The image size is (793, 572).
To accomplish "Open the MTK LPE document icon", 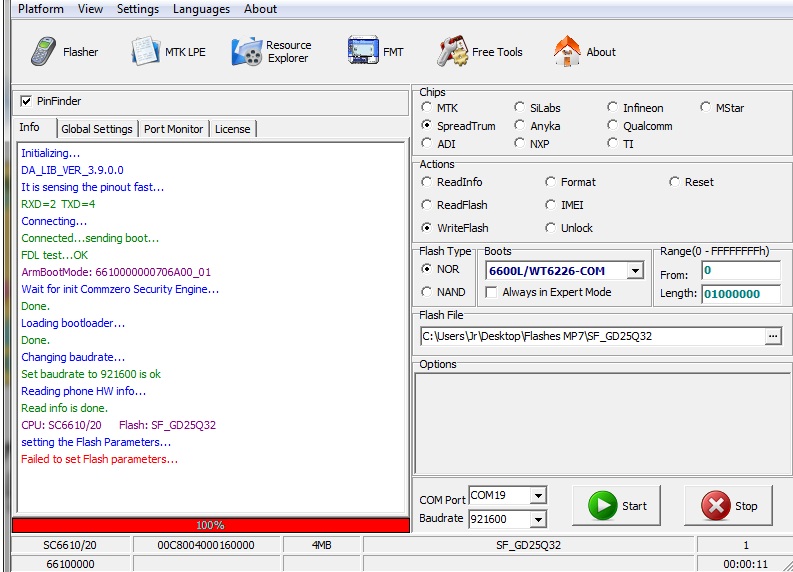I will click(x=146, y=51).
